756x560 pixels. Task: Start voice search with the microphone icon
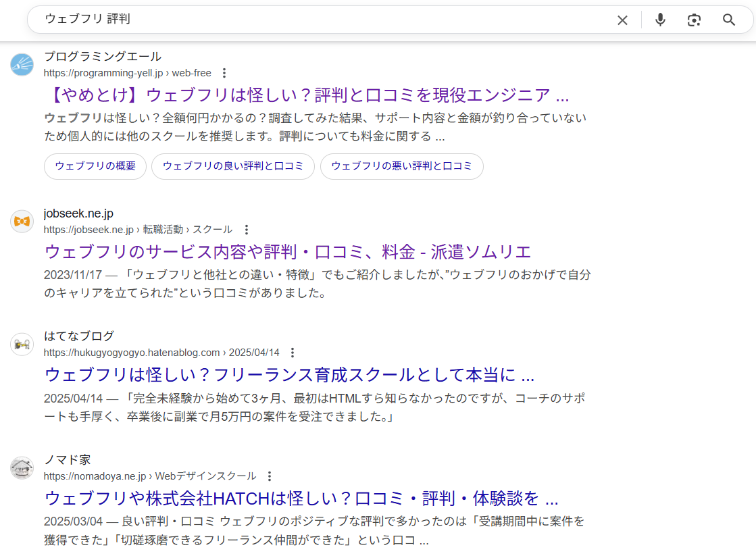pos(660,20)
